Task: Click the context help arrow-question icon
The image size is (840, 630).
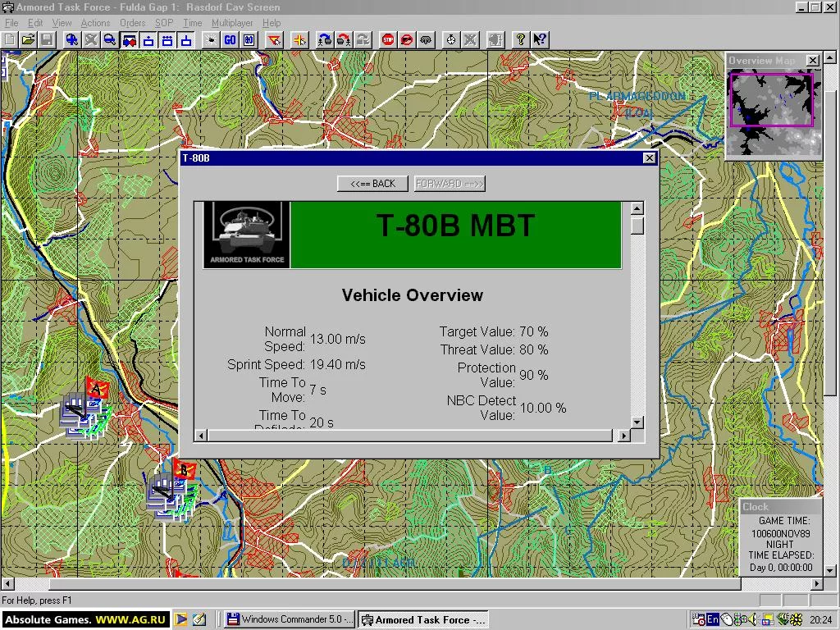Action: point(540,39)
